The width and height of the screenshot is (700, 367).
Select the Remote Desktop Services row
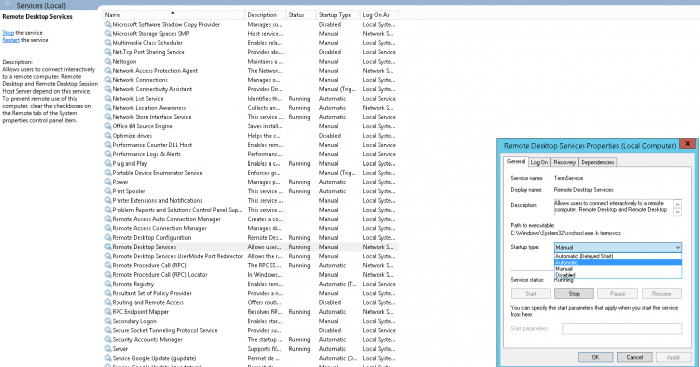pyautogui.click(x=250, y=247)
